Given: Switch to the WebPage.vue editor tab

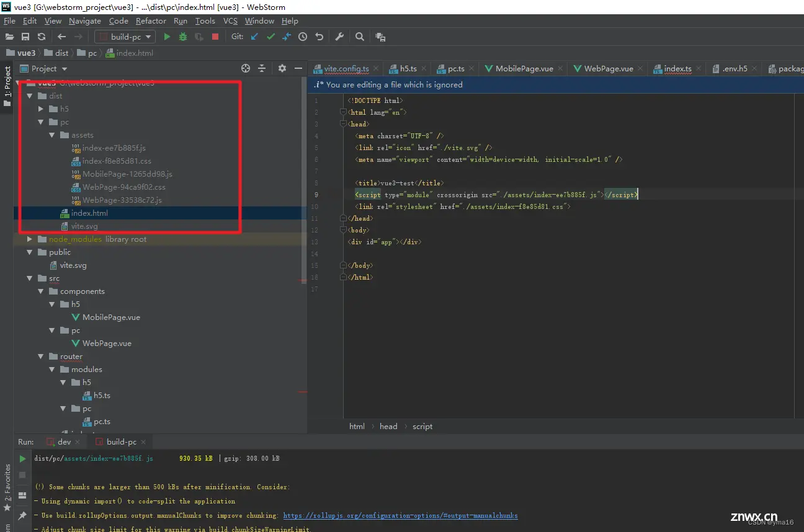Looking at the screenshot, I should click(x=609, y=69).
